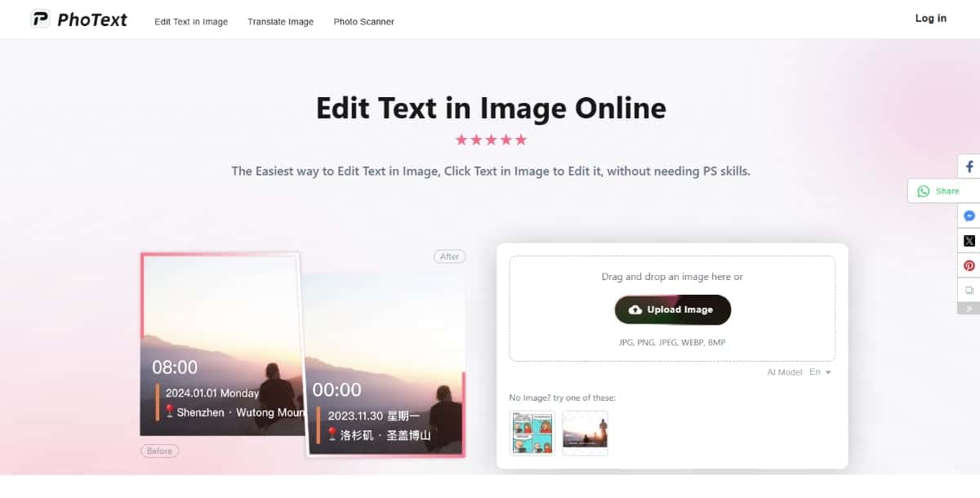Collapse the share sidebar with double arrow

click(969, 309)
